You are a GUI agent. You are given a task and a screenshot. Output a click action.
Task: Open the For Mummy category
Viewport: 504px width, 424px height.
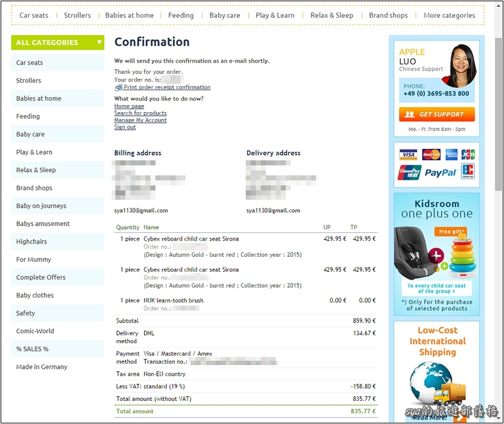(58, 259)
